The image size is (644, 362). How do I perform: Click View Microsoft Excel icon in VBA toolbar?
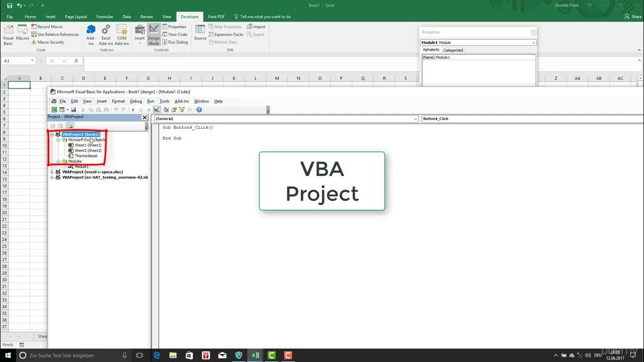(x=54, y=110)
